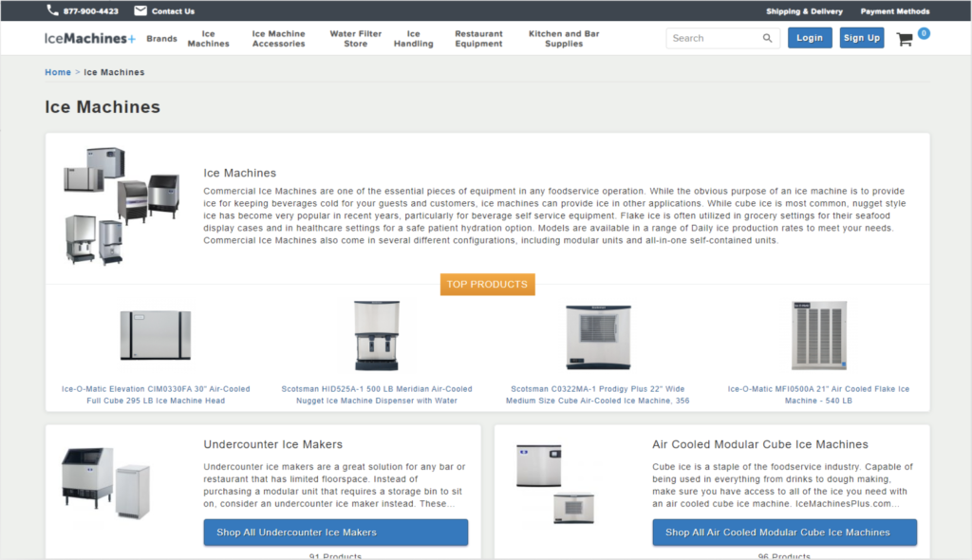Call the 877-900-4423 phone number link
Image resolution: width=972 pixels, height=560 pixels.
(90, 11)
